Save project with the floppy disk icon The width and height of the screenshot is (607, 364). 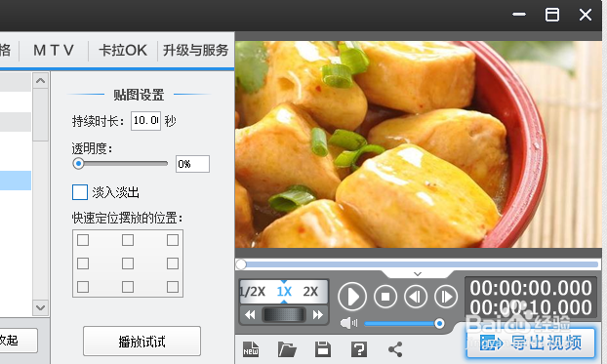[x=323, y=349]
